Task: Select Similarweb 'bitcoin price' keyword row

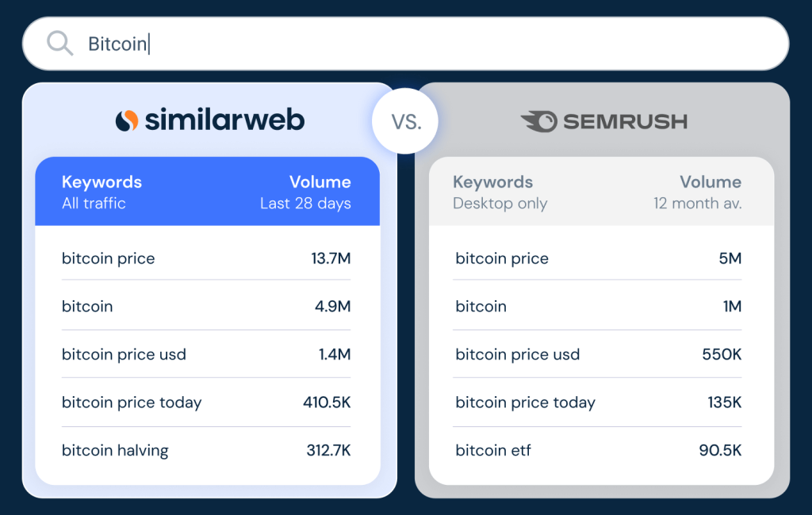Action: tap(206, 257)
